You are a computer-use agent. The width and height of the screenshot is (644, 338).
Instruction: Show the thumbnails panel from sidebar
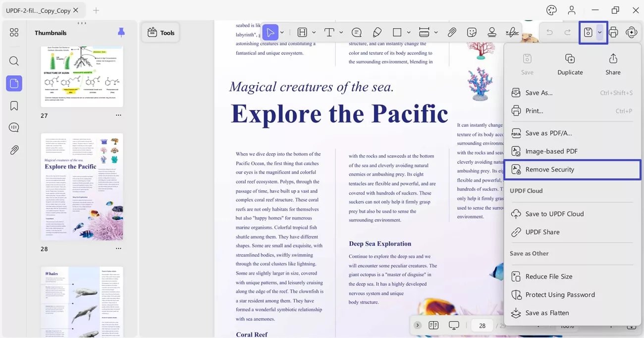coord(14,83)
